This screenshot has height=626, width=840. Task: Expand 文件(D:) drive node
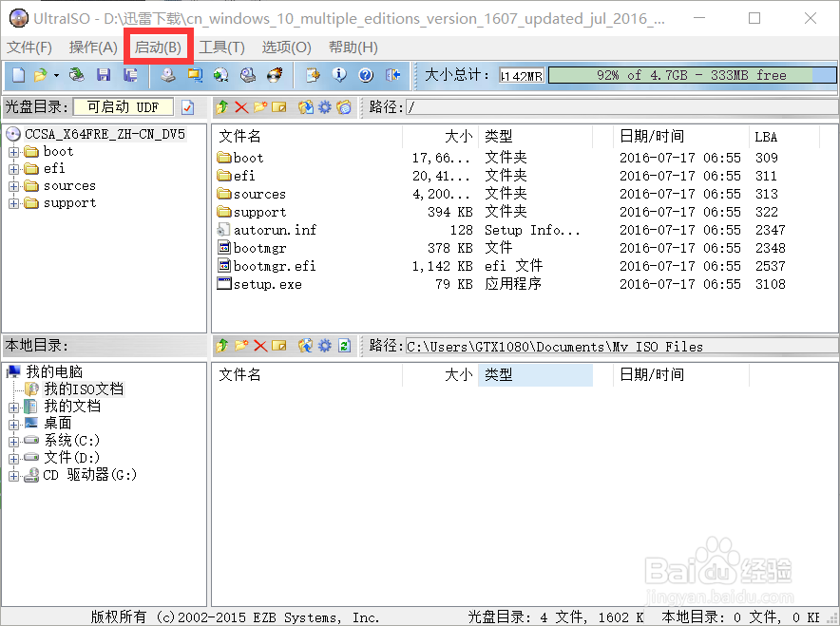click(14, 459)
